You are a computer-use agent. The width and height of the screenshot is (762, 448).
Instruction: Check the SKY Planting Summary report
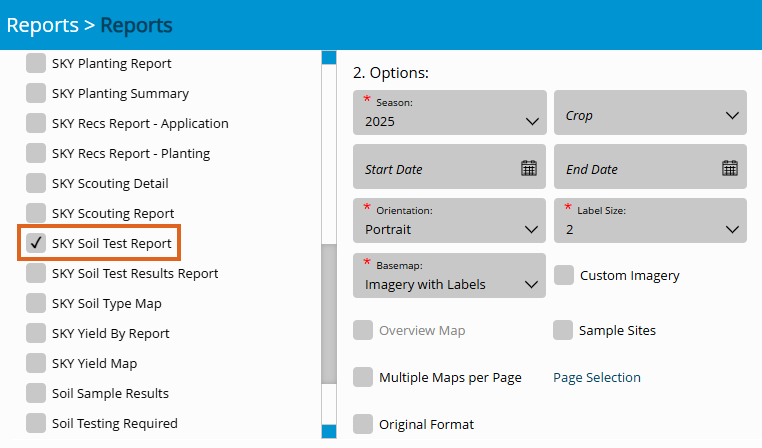(36, 93)
